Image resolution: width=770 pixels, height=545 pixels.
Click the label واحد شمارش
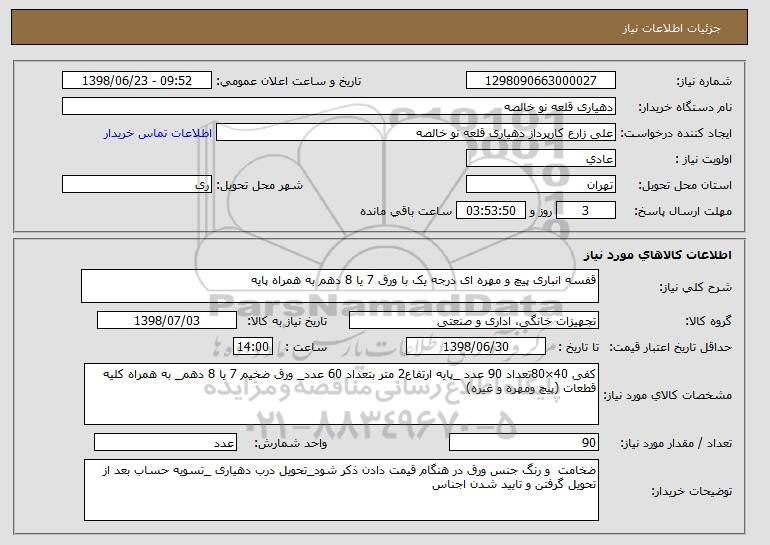pos(291,443)
